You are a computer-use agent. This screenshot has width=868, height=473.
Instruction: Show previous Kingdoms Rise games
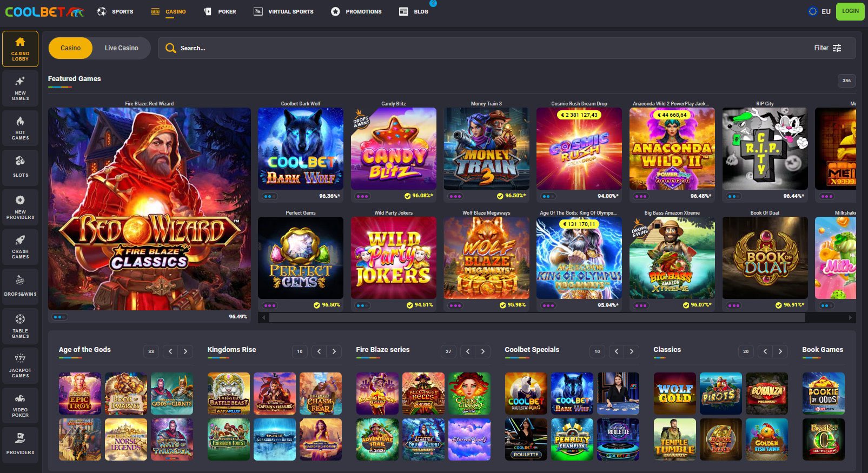pos(319,351)
